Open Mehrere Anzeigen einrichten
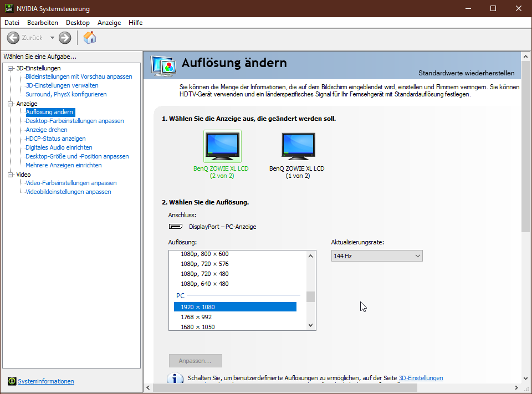Viewport: 532px width, 394px height. (x=64, y=165)
